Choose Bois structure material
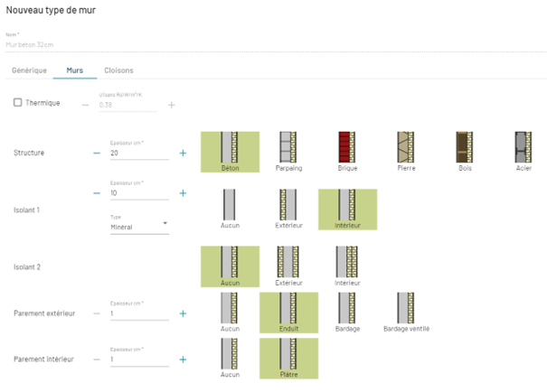The height and width of the screenshot is (392, 547). pos(465,152)
